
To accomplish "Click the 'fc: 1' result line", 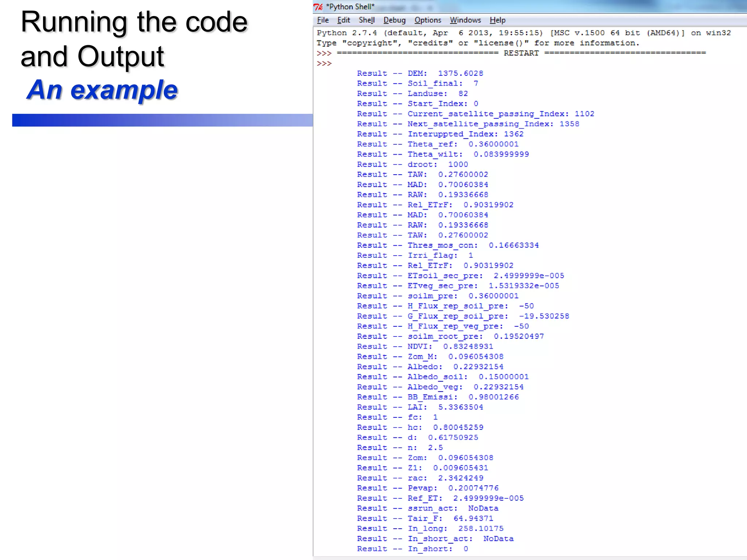I will [x=397, y=417].
